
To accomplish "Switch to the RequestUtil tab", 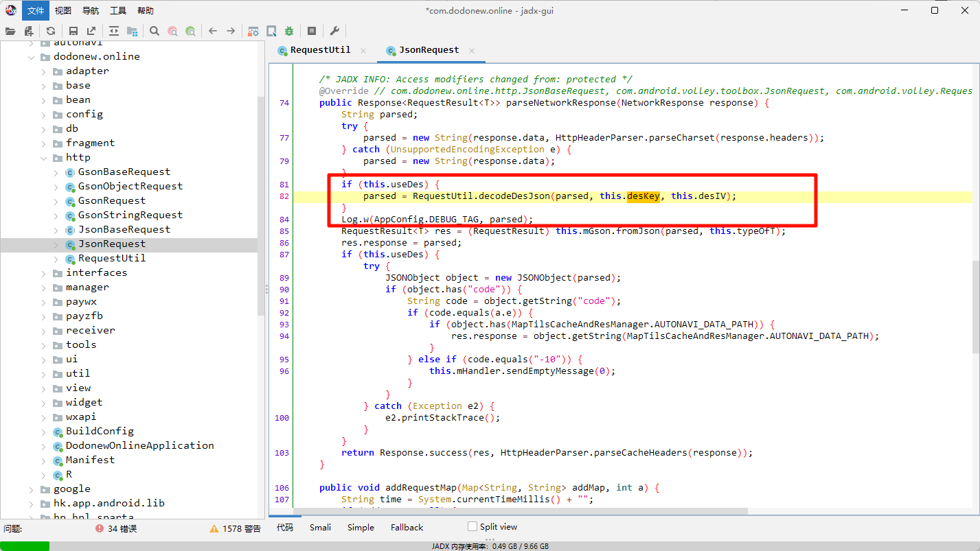I will (320, 50).
